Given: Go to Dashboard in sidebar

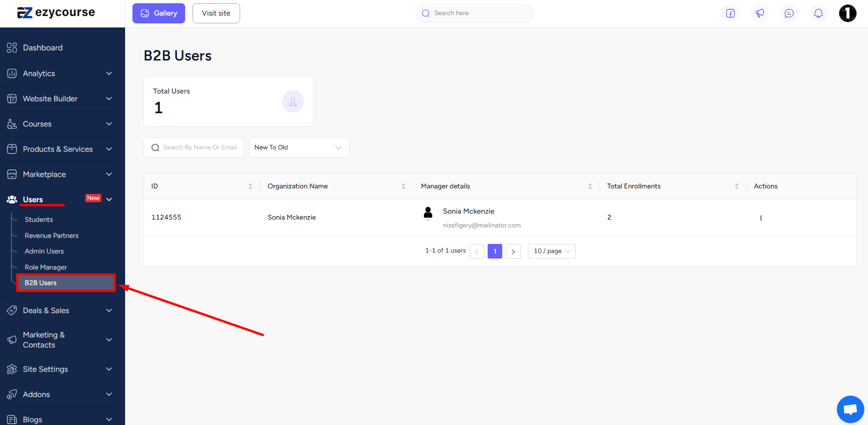Looking at the screenshot, I should 43,48.
